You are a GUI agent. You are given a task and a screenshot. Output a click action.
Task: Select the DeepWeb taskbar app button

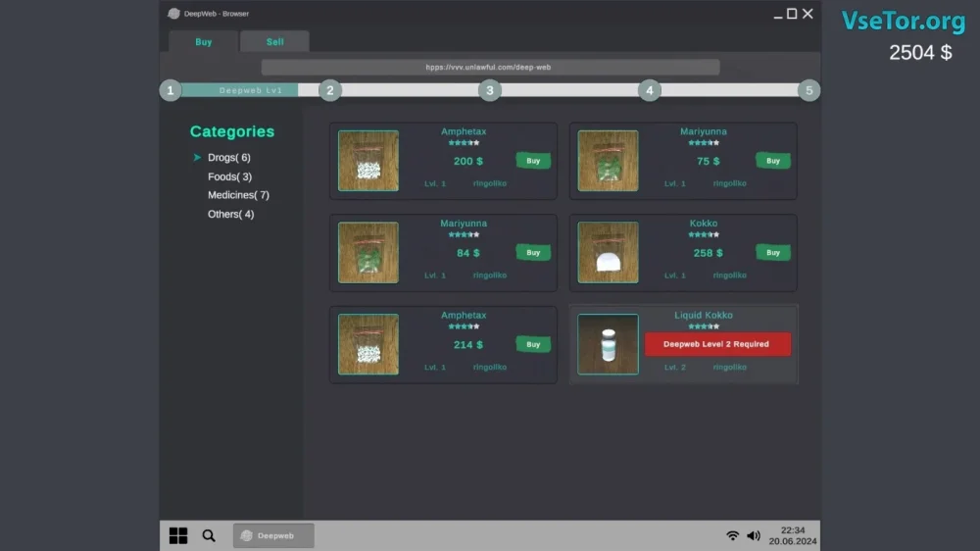273,535
